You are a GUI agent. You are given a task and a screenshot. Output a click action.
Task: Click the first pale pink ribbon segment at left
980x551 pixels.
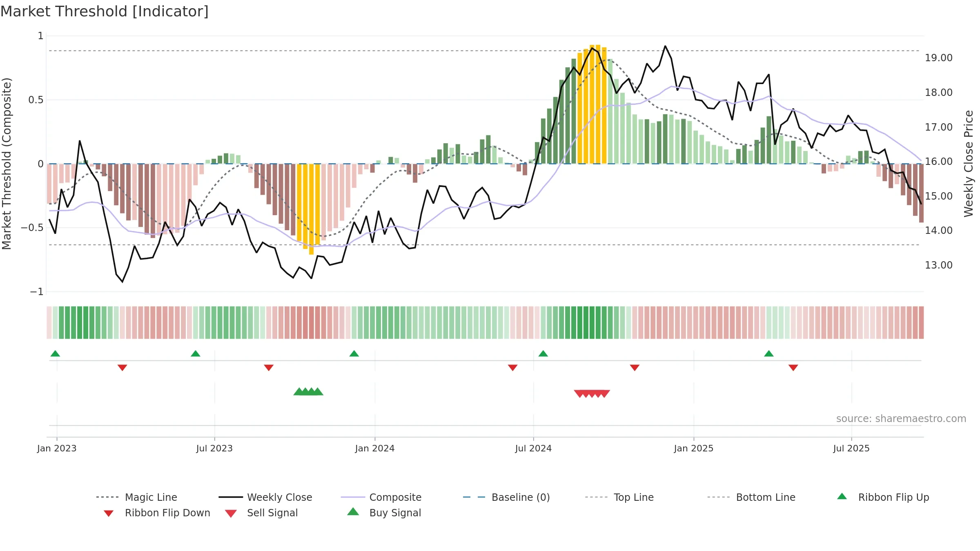pos(49,322)
